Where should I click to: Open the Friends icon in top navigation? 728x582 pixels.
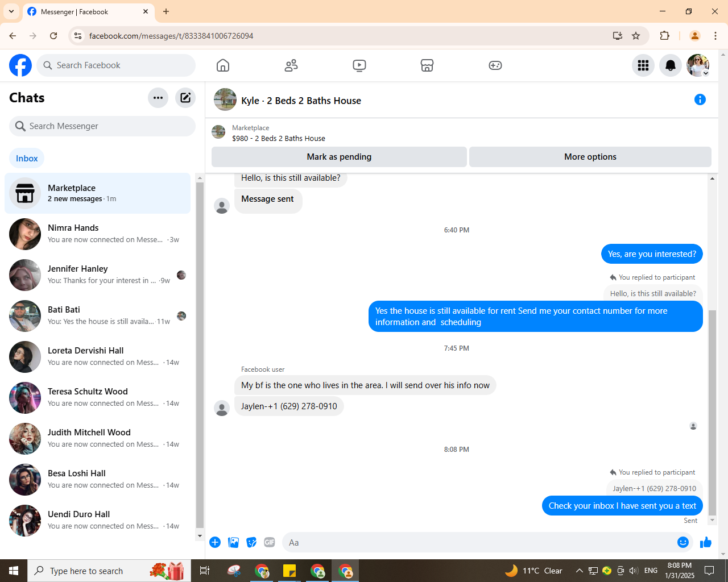tap(291, 65)
